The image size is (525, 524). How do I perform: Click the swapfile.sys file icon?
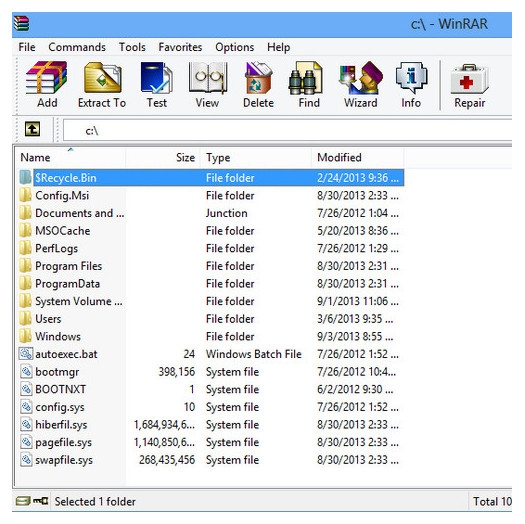tap(26, 460)
